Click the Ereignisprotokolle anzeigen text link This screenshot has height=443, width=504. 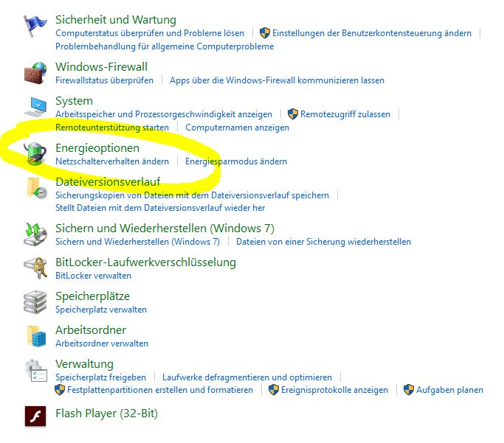pos(334,390)
